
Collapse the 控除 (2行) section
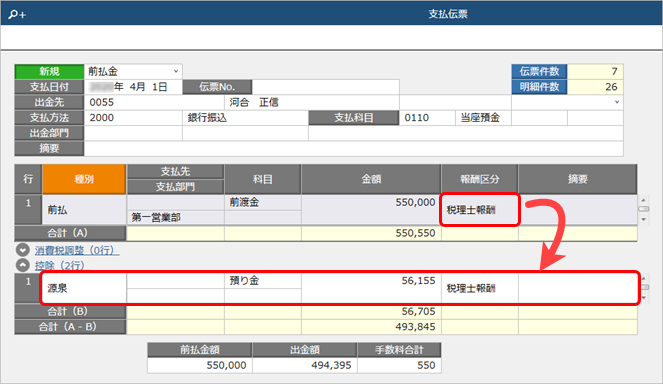point(23,265)
